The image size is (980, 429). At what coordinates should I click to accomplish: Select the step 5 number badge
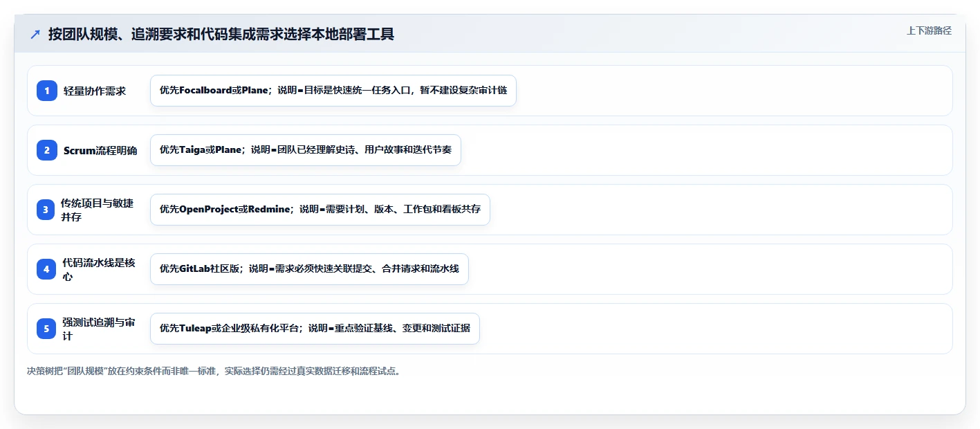[46, 329]
